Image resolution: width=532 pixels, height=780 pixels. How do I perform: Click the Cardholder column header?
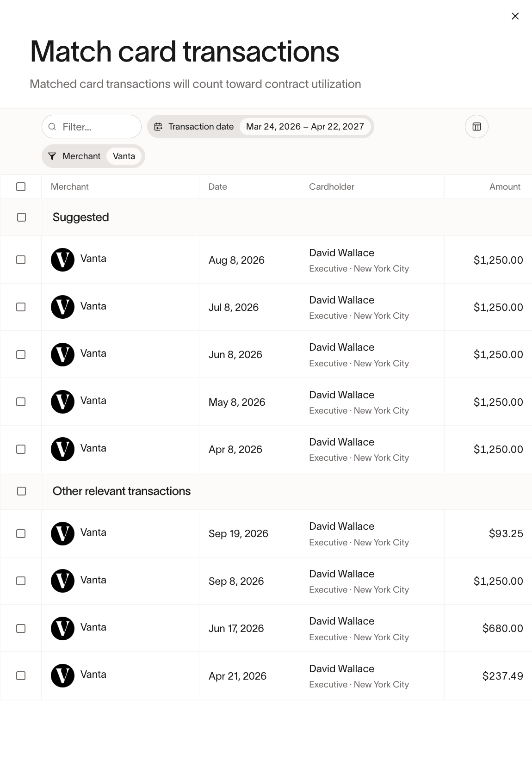tap(332, 186)
